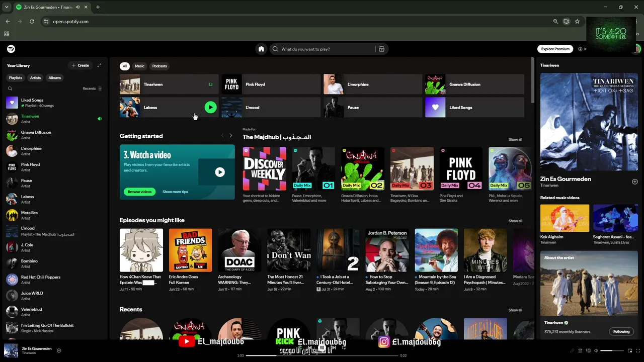Open Chrome zoom magnifier icon

(555, 22)
